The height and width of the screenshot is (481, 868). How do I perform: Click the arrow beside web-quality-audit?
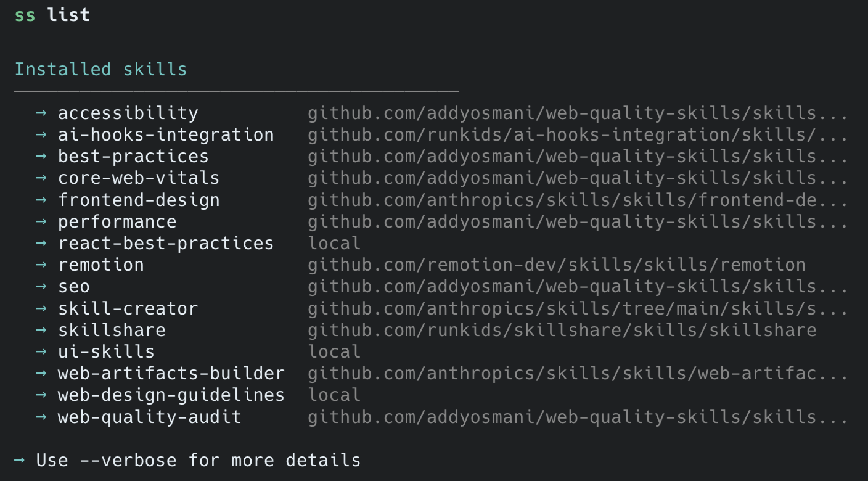pos(41,417)
